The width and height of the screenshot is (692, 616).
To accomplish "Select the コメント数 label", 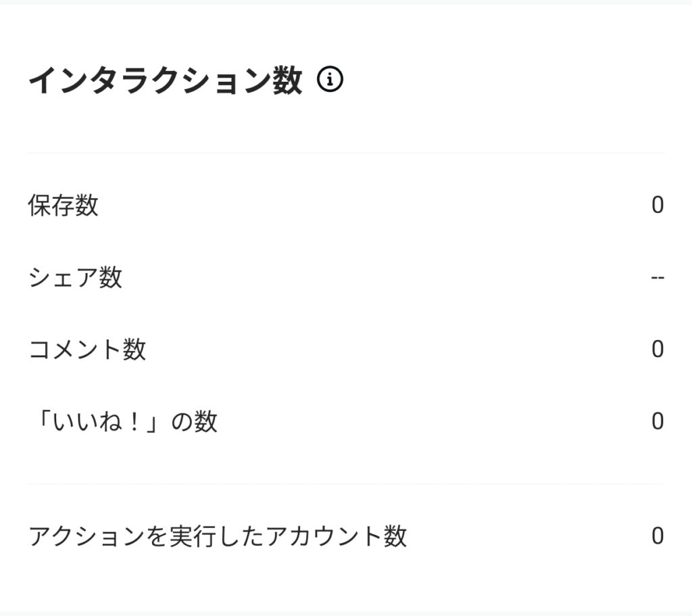I will (x=87, y=350).
